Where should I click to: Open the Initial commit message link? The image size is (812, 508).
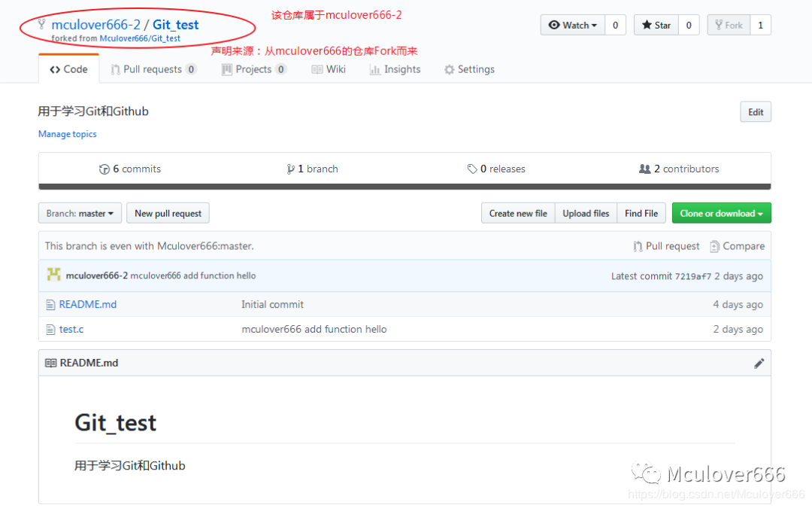272,304
